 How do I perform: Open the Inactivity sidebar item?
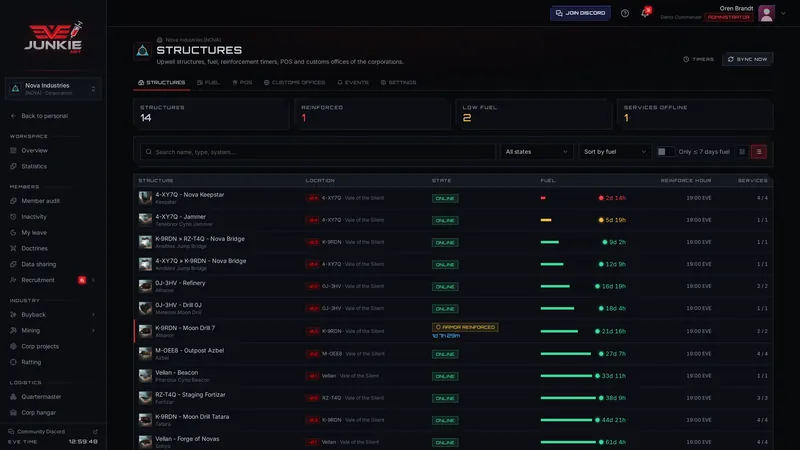[34, 217]
